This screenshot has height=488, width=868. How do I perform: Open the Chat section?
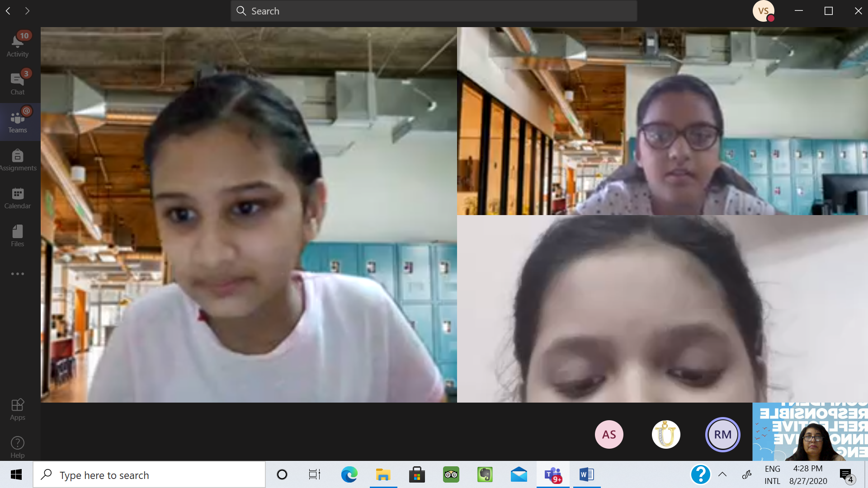tap(18, 83)
